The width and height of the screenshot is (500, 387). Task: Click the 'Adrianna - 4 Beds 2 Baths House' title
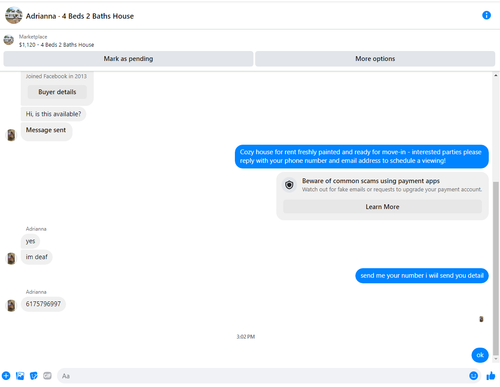[80, 16]
